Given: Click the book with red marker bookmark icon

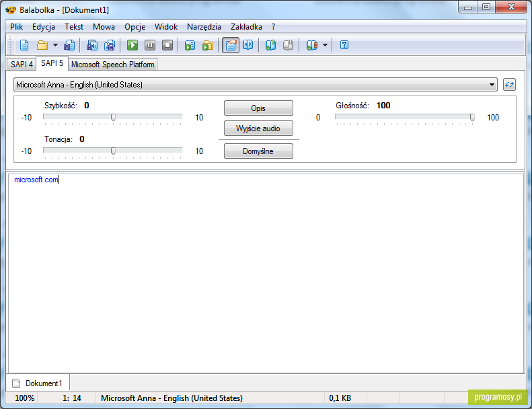Looking at the screenshot, I should [x=312, y=45].
